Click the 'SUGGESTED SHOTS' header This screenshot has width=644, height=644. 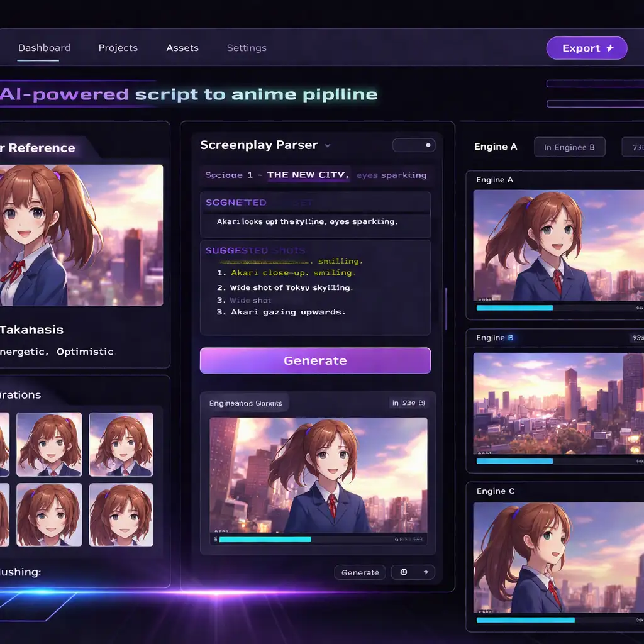(x=255, y=250)
